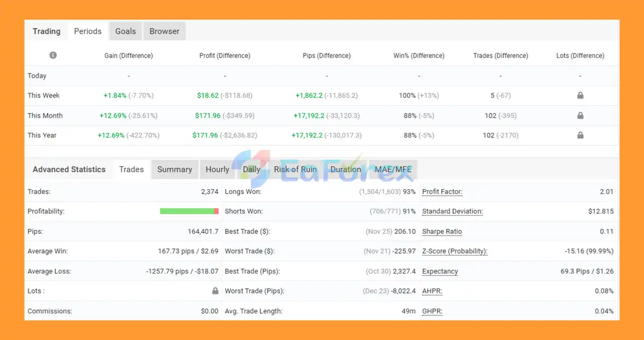644x340 pixels.
Task: Select the Periods tab
Action: pos(88,31)
